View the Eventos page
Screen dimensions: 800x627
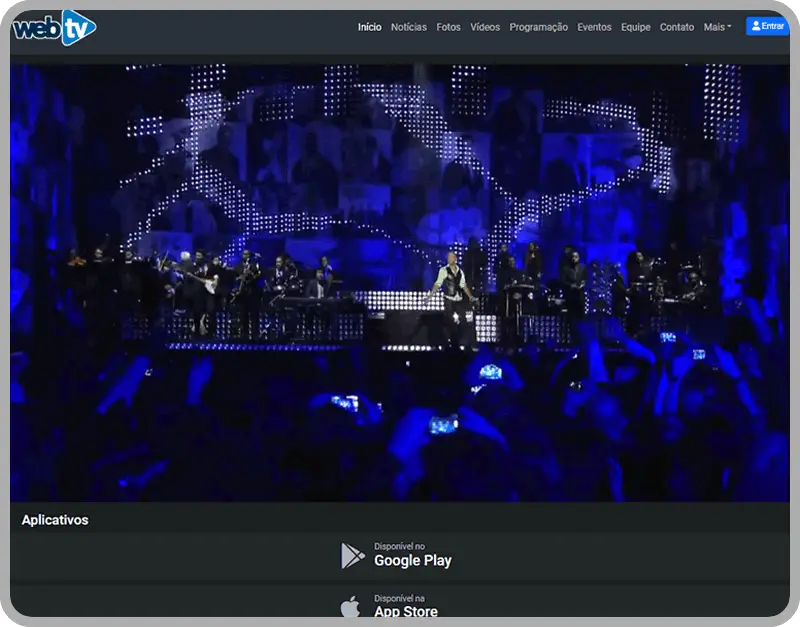[x=594, y=27]
